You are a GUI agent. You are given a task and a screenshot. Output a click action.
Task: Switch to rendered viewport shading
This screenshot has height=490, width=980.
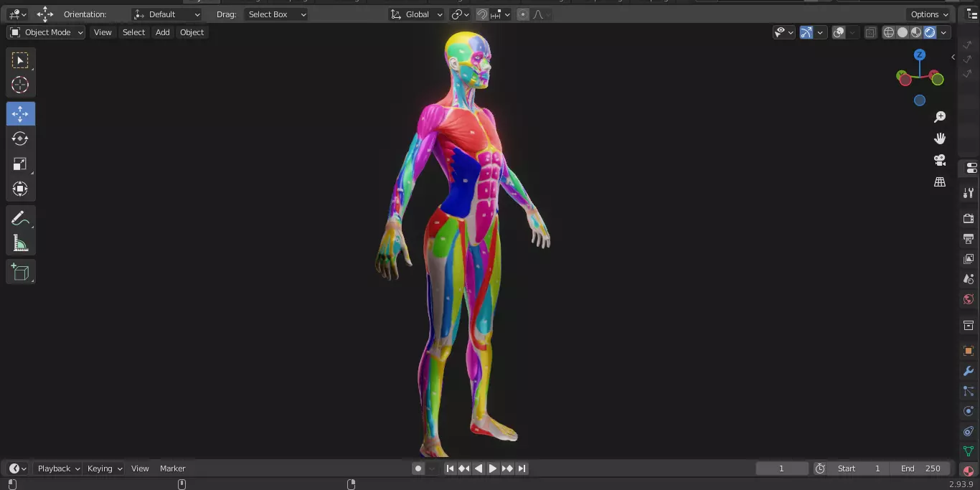tap(930, 32)
